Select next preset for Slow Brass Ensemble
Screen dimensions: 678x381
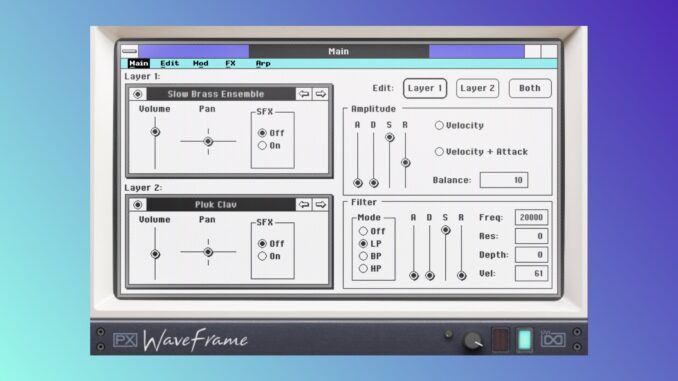(320, 94)
